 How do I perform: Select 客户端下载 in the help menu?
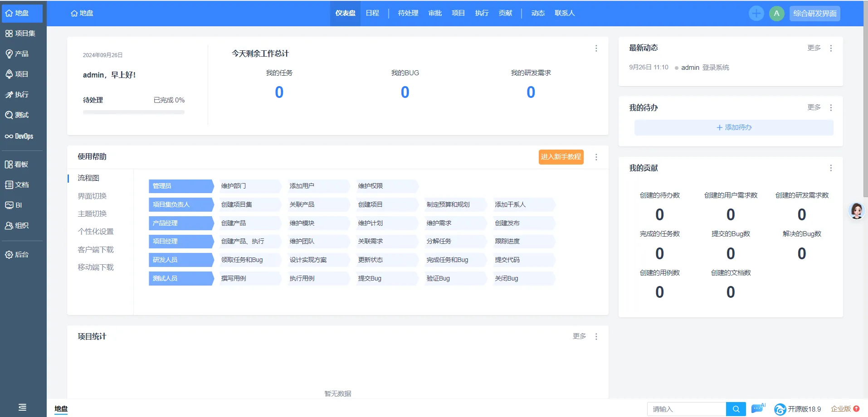[x=96, y=250]
